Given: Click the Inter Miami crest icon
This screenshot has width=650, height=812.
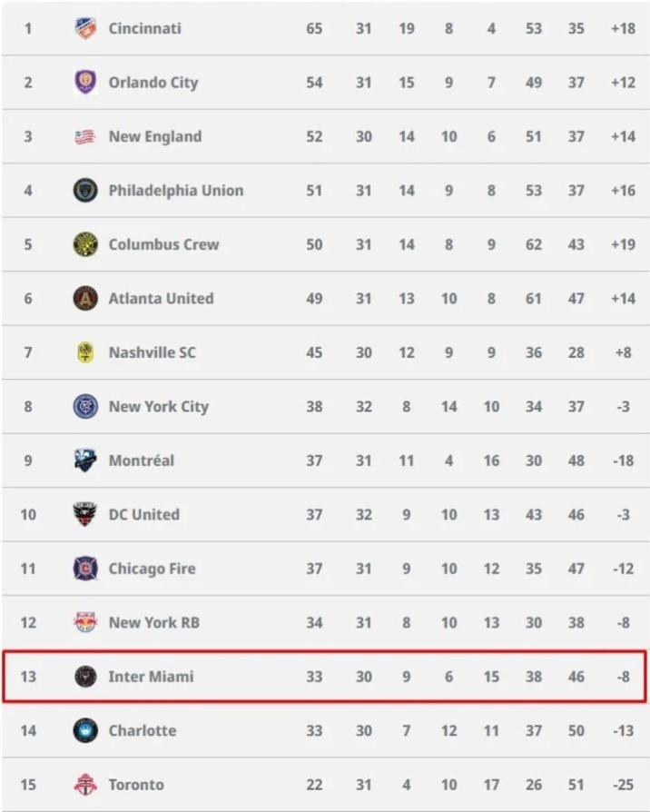Looking at the screenshot, I should 85,677.
